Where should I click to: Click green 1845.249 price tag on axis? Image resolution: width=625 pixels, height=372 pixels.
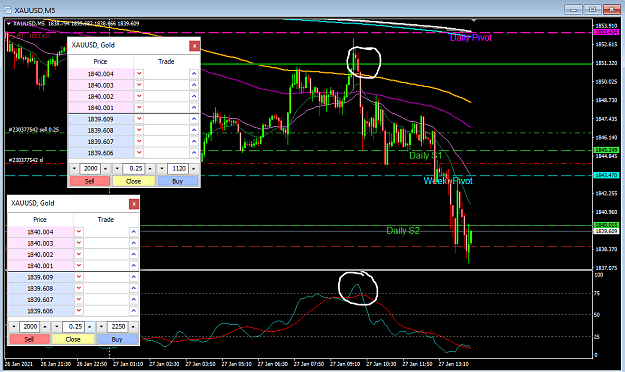click(x=606, y=150)
